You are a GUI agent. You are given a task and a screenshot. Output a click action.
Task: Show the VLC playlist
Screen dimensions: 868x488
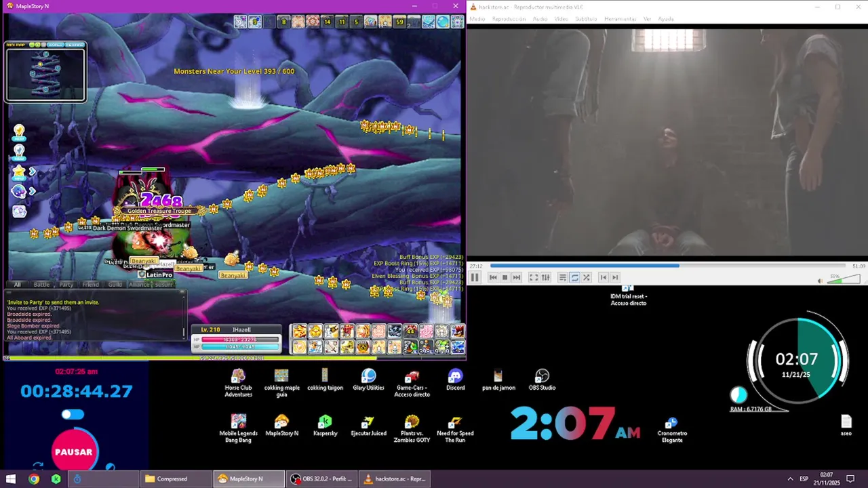[562, 277]
